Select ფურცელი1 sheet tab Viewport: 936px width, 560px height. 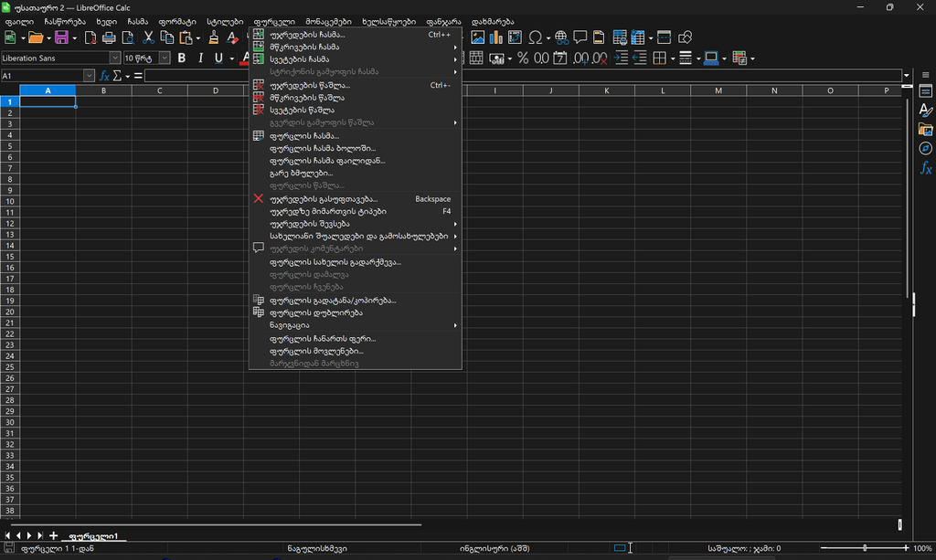coord(94,535)
